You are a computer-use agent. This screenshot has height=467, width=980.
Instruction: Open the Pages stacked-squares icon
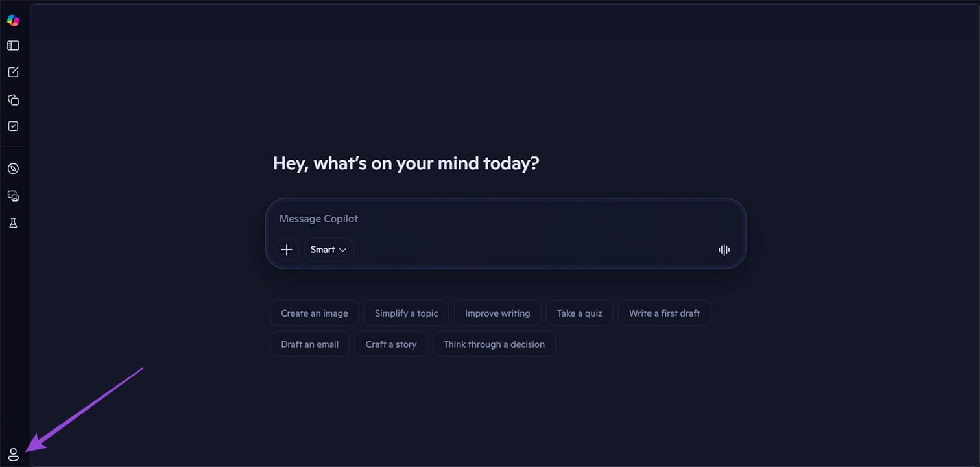[13, 100]
